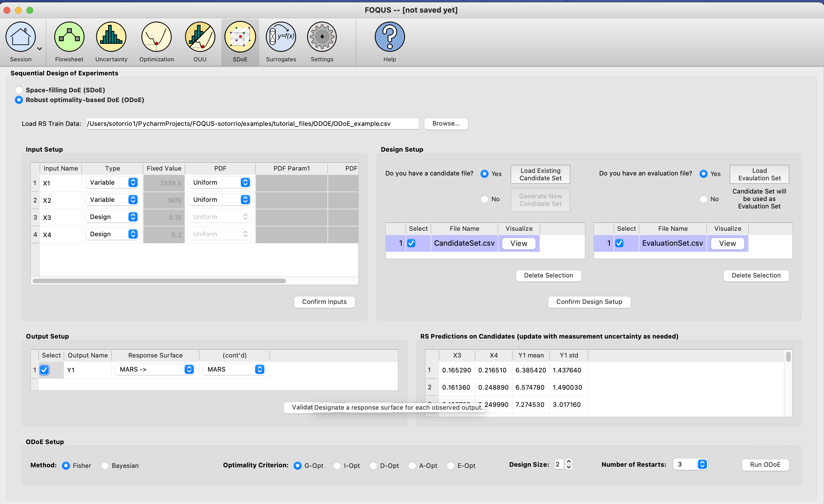Select Space-filling DoE (SDoE) radio button
This screenshot has width=824, height=504.
19,90
